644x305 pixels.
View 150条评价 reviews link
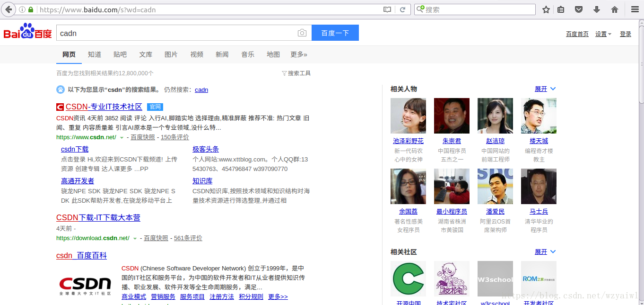pos(175,137)
